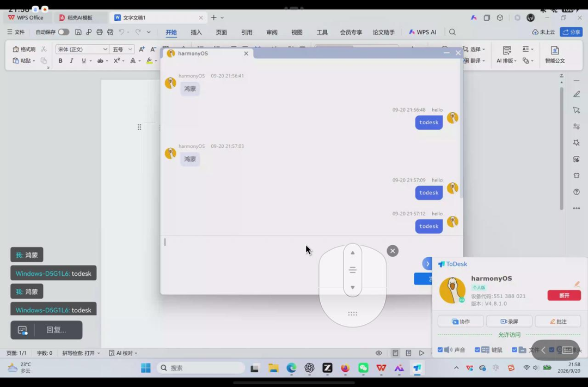Viewport: 588px width, 387px height.
Task: Click the scissors cut icon
Action: [44, 49]
